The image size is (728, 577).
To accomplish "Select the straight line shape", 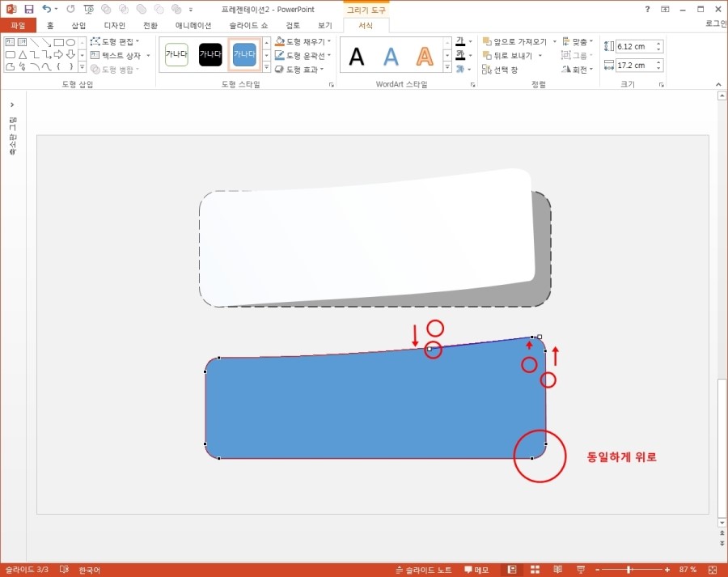I will pyautogui.click(x=34, y=42).
